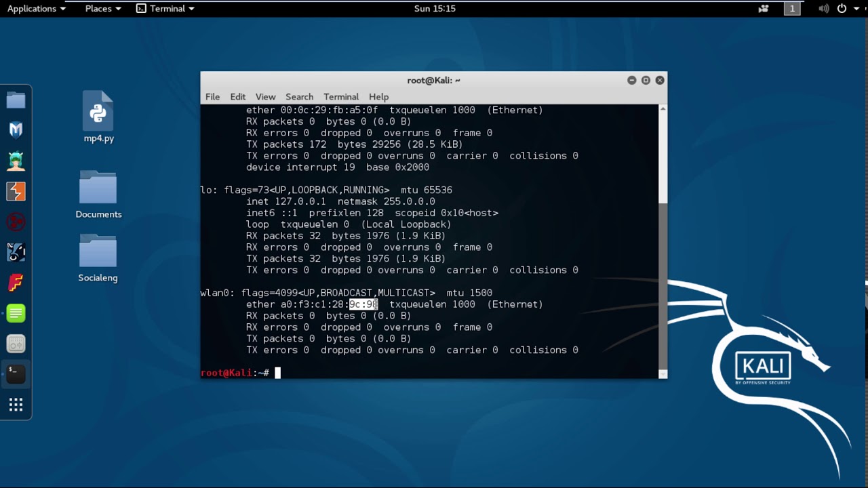Open the terminal Search menu
This screenshot has height=488, width=868.
(299, 97)
